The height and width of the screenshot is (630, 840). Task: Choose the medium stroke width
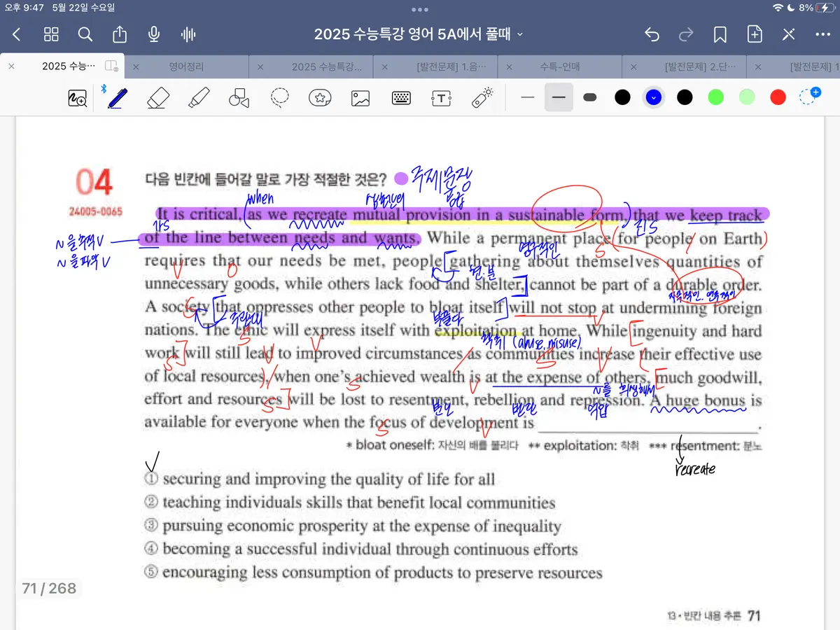(x=559, y=97)
